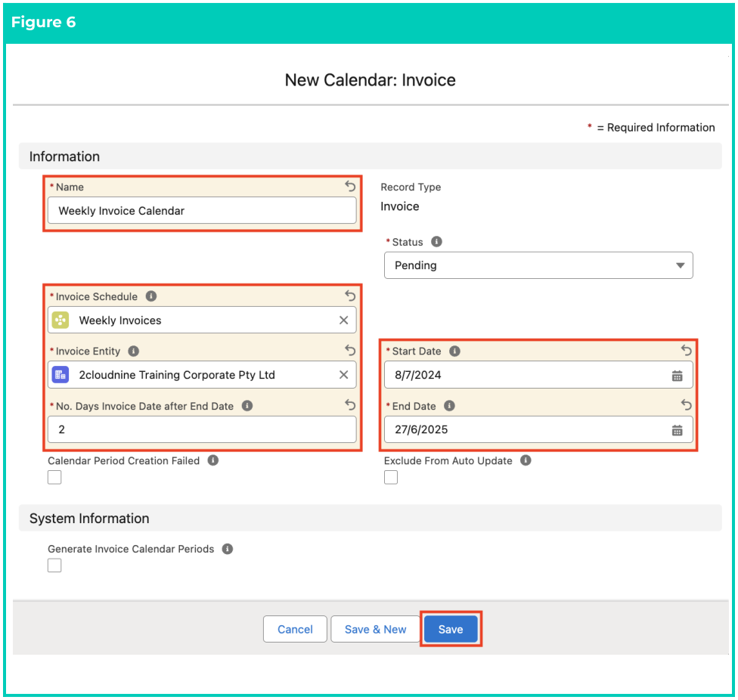738x700 pixels.
Task: Undo changes to Invoice Entity field
Action: click(350, 351)
